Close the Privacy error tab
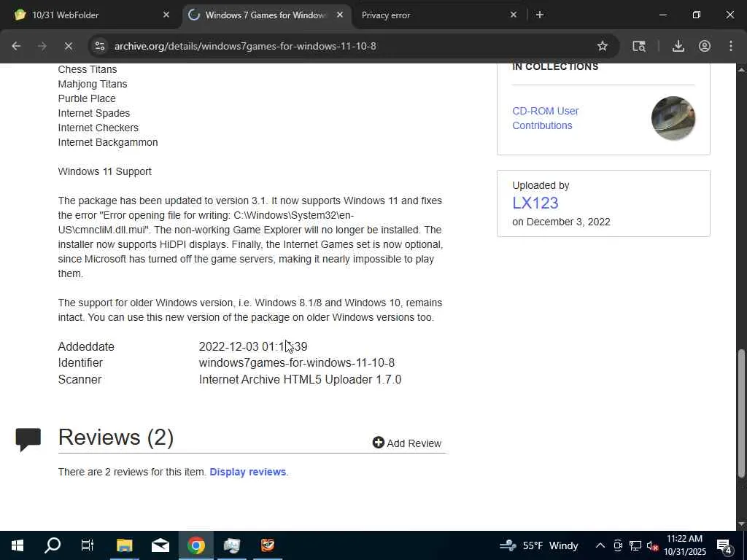 (x=513, y=15)
